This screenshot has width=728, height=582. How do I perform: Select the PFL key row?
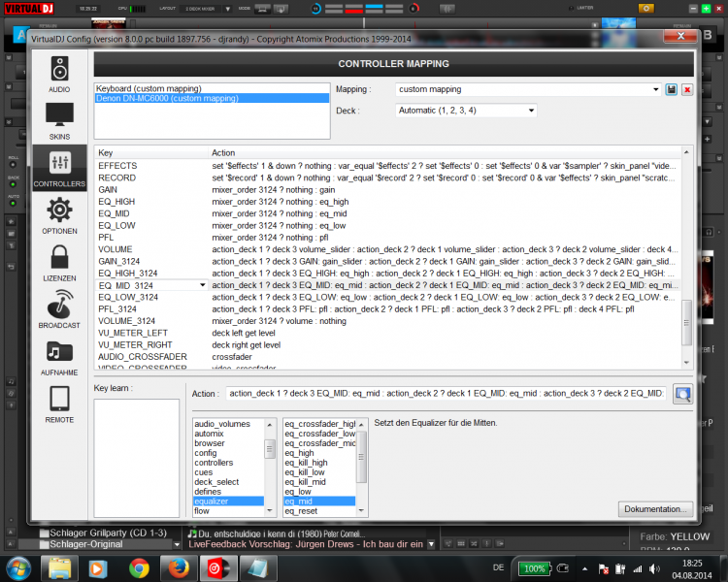click(x=388, y=238)
